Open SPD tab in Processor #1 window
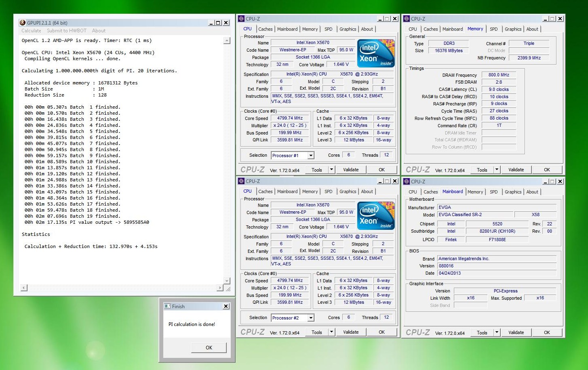The height and width of the screenshot is (370, 588). click(329, 29)
